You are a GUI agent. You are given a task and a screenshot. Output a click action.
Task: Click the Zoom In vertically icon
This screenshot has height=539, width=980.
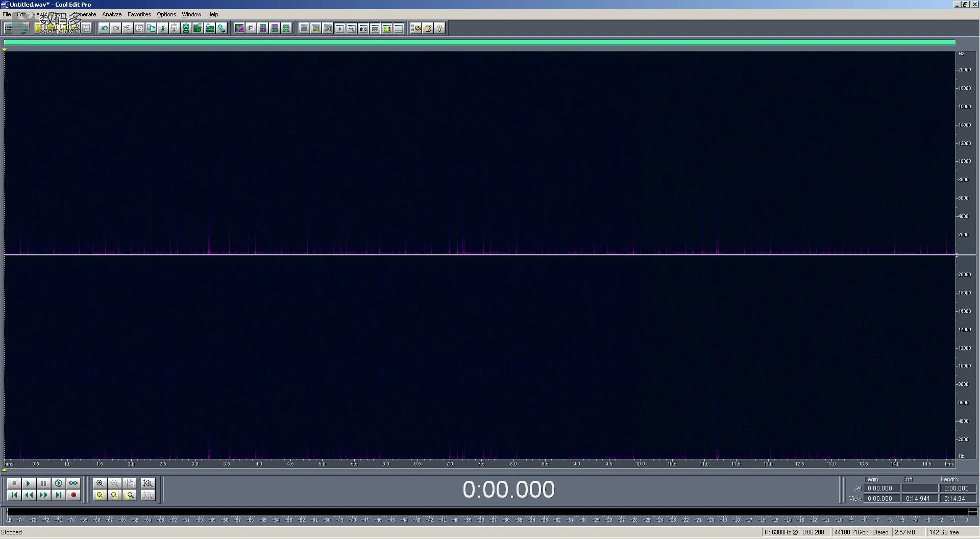[x=148, y=483]
